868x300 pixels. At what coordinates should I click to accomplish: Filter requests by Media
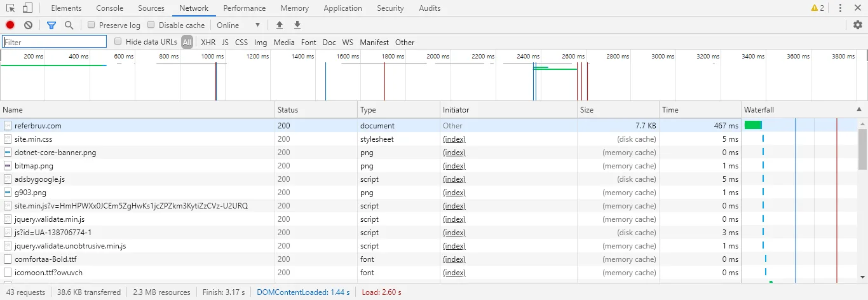pyautogui.click(x=284, y=43)
